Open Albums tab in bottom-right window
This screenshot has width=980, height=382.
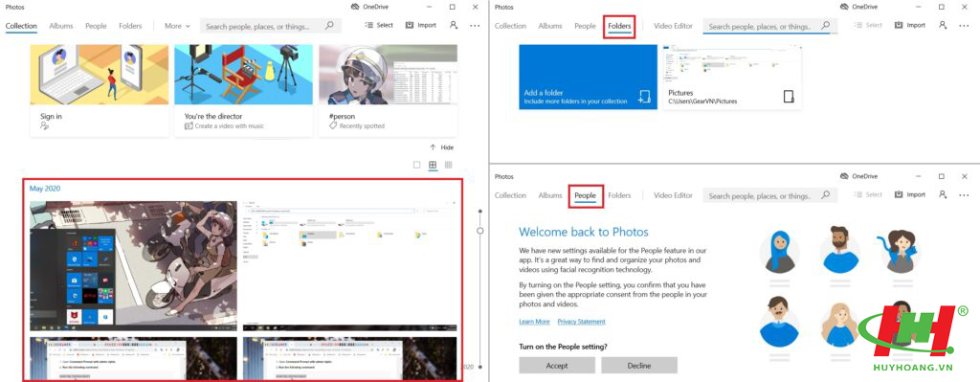click(x=550, y=195)
